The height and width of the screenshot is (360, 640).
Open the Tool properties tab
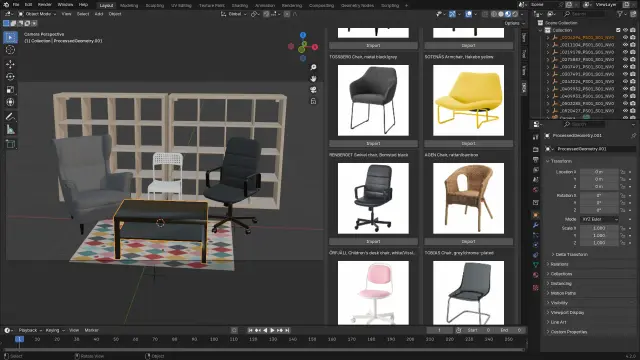click(x=536, y=137)
